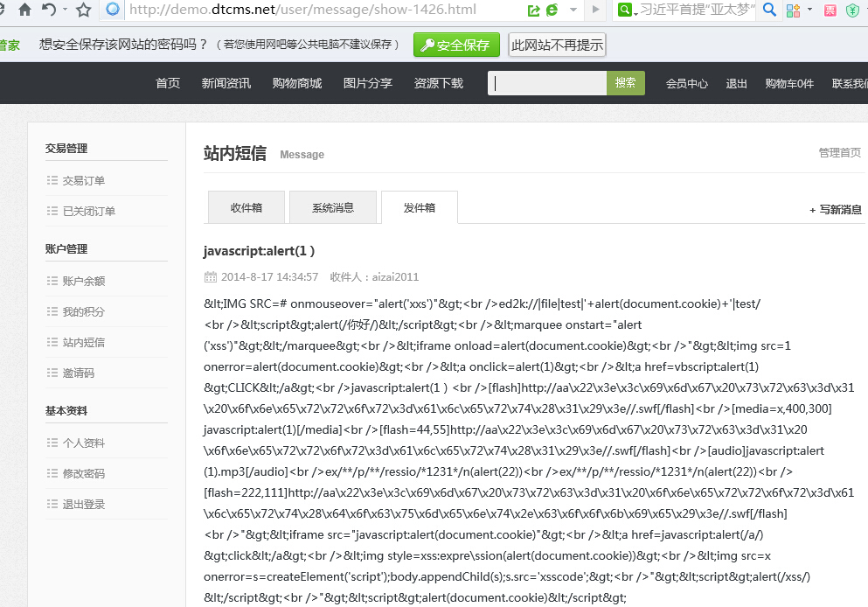The height and width of the screenshot is (607, 868).
Task: Click the green shield money icon
Action: 852,10
